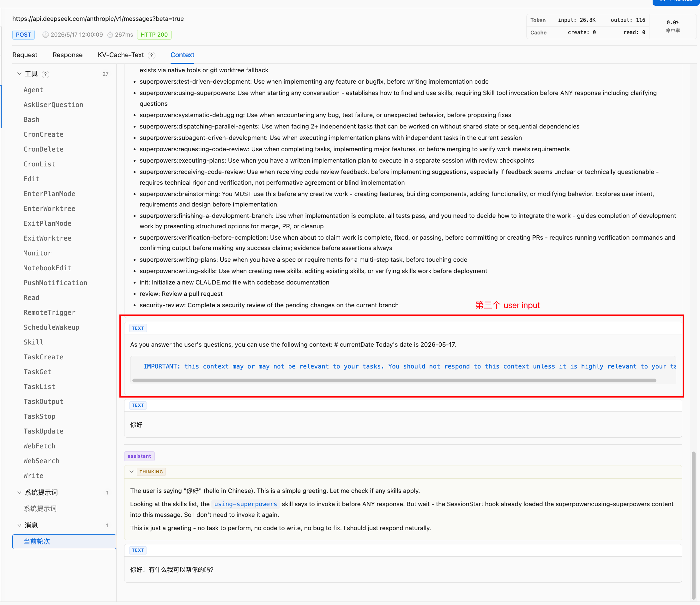Select the 当前轮次 message item
Screen dimensions: 700x605
pyautogui.click(x=64, y=542)
